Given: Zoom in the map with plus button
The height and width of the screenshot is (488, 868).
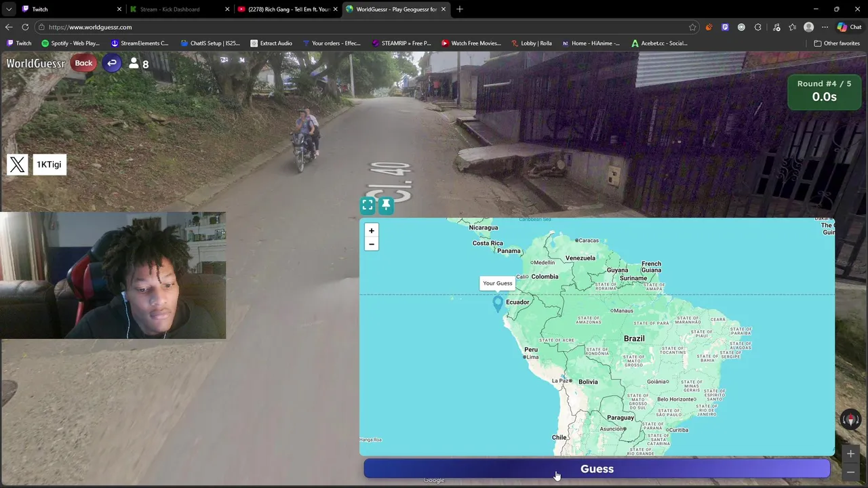Looking at the screenshot, I should (371, 230).
